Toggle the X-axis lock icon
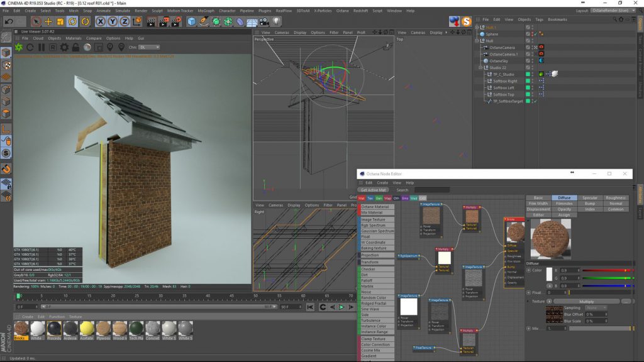The width and height of the screenshot is (644, 362). tap(101, 21)
